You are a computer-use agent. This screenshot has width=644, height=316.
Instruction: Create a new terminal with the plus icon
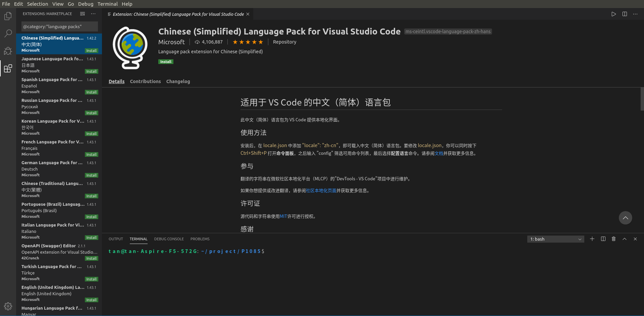(592, 239)
